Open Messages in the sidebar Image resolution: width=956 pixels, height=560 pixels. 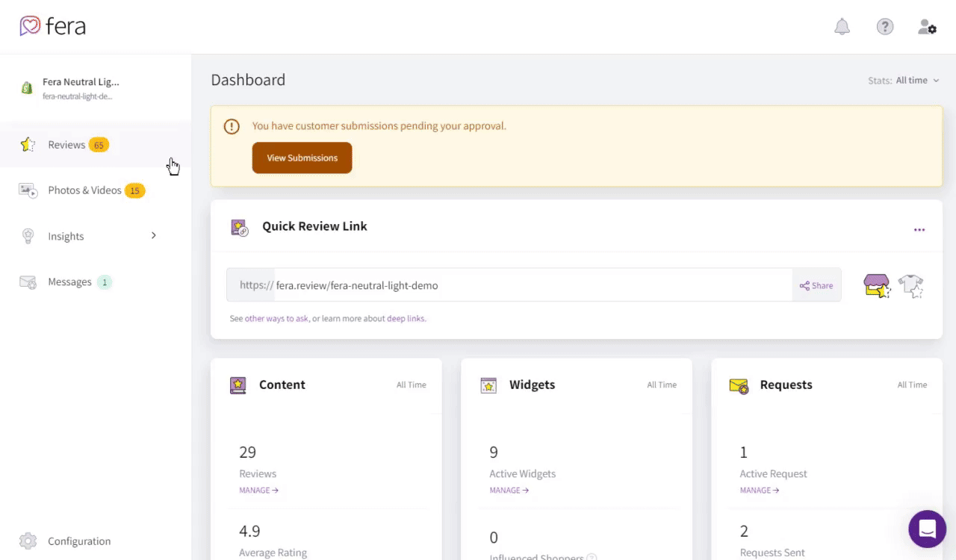[x=69, y=282]
